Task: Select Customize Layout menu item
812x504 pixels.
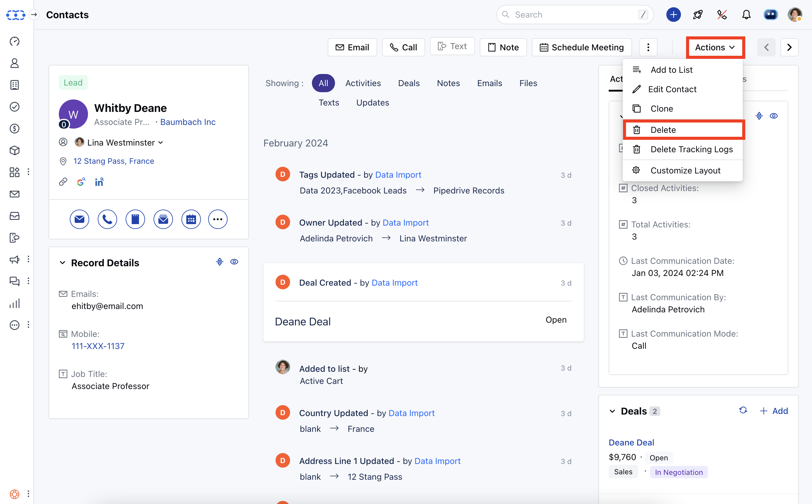Action: (685, 170)
